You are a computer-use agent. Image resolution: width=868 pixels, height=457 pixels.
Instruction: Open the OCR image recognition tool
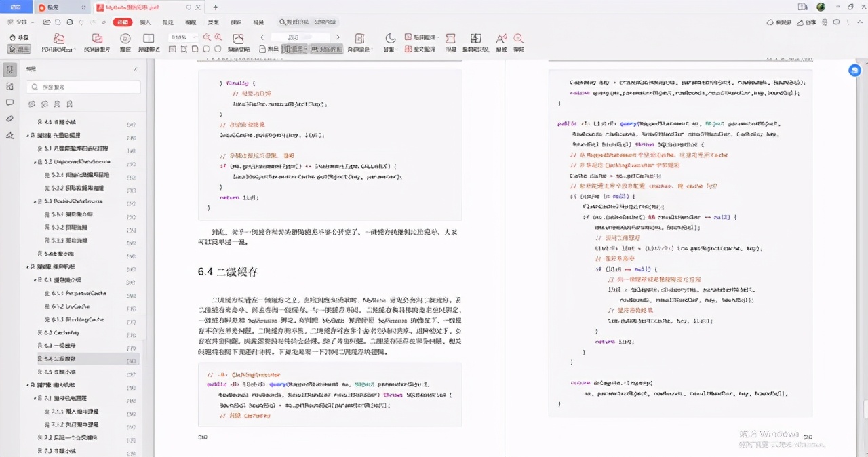point(97,41)
